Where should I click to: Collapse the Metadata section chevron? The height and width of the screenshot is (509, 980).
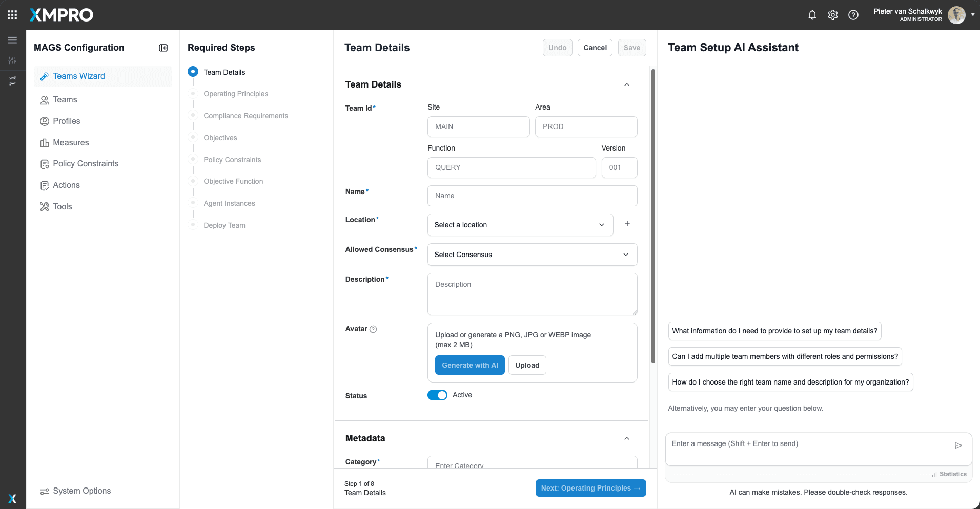627,438
